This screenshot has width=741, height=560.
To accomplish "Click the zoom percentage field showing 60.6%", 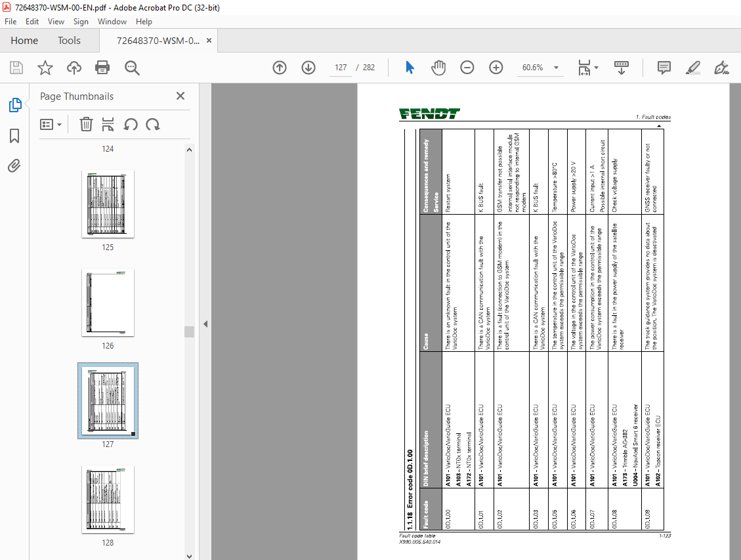I will point(532,68).
